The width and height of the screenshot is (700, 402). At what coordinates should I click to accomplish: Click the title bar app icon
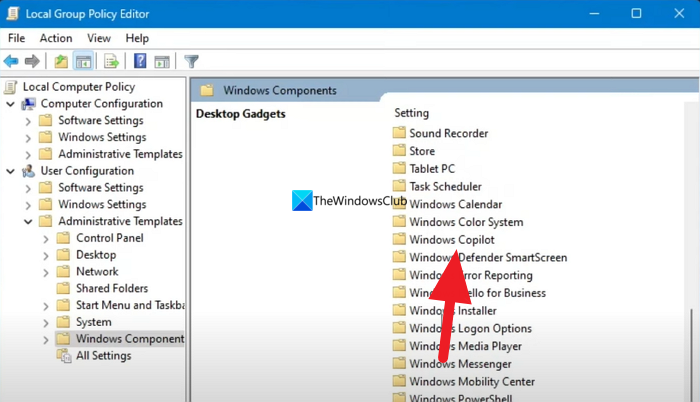click(12, 13)
